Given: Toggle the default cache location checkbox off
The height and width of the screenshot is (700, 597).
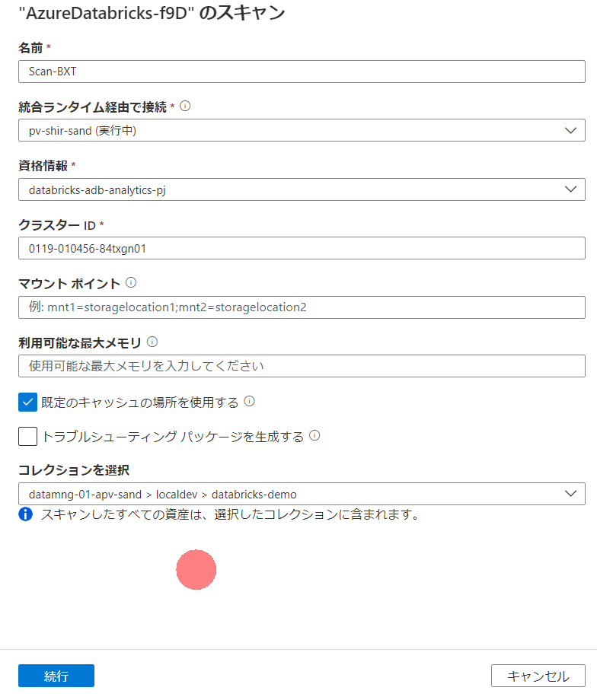Looking at the screenshot, I should [27, 402].
